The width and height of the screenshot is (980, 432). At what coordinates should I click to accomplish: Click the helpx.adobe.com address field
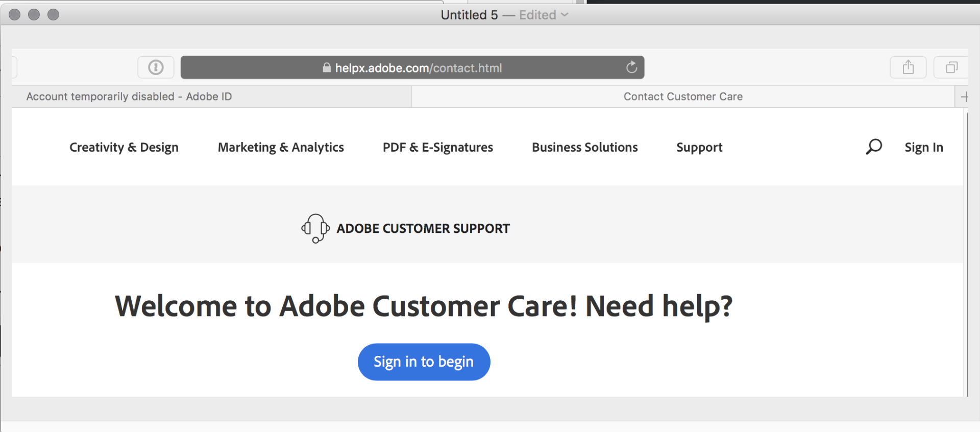tap(412, 67)
